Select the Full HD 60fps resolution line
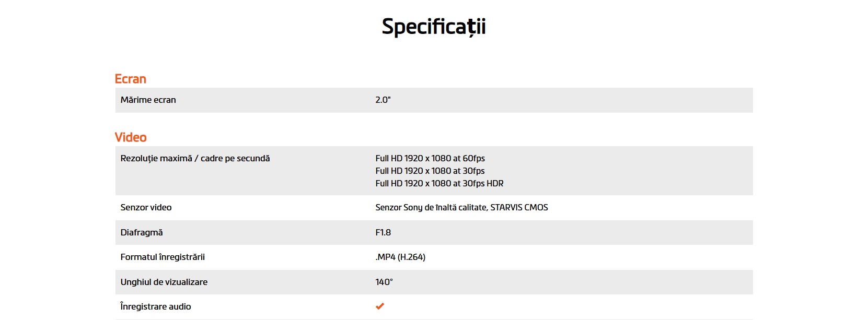The height and width of the screenshot is (320, 868). coord(430,158)
